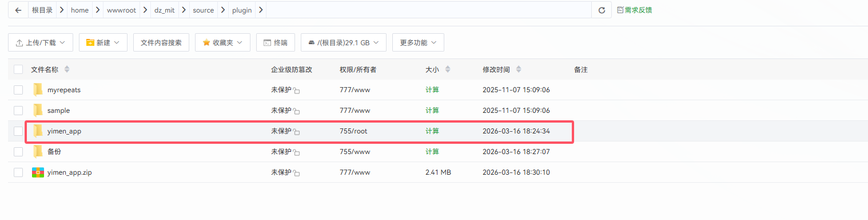Viewport: 868px width, 220px height.
Task: Toggle the select-all checkbox in the header
Action: click(18, 69)
